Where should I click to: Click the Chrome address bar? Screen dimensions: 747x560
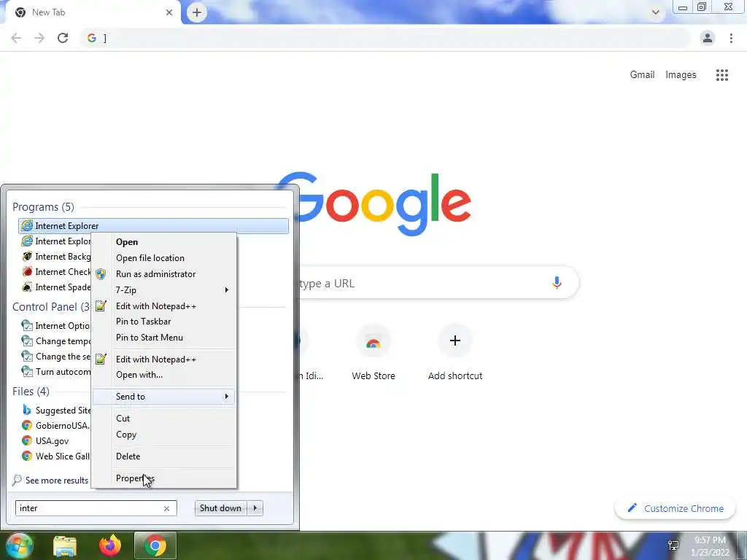click(x=385, y=38)
